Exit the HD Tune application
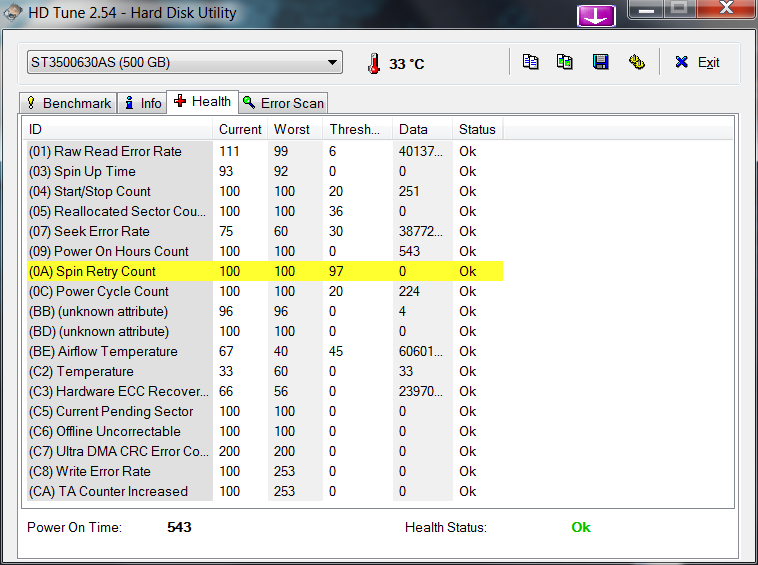This screenshot has height=565, width=758. pyautogui.click(x=697, y=62)
